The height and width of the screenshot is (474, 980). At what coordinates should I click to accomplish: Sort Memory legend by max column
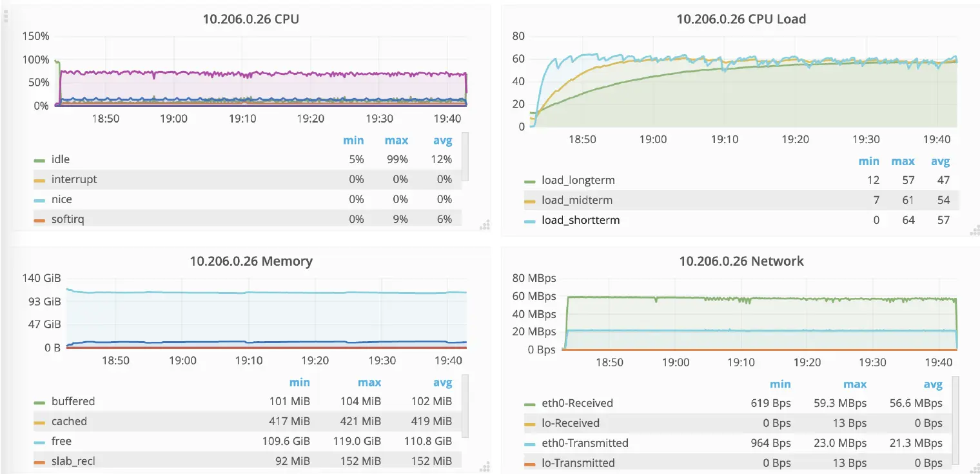point(369,382)
